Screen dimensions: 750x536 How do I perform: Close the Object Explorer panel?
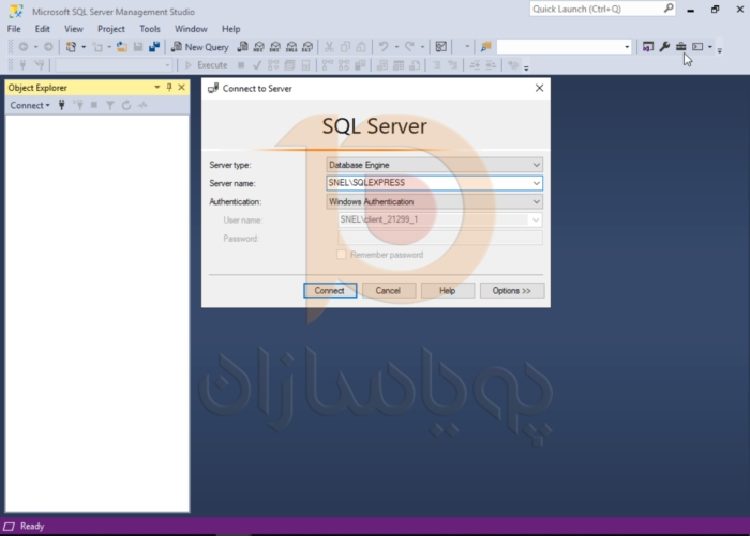pos(181,88)
